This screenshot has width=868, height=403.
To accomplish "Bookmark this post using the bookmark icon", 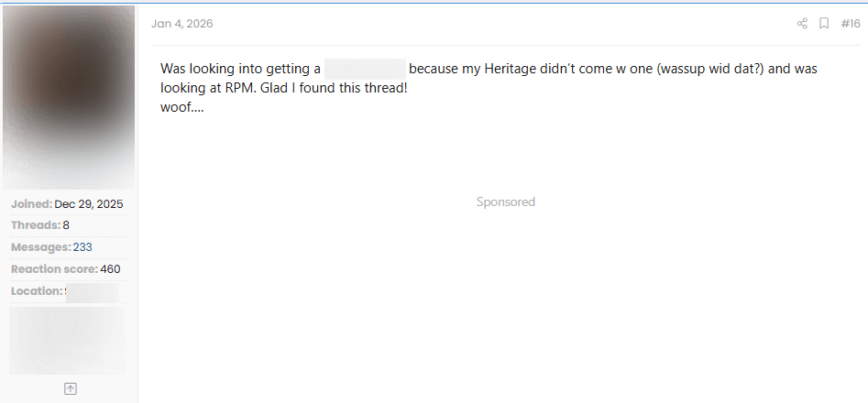I will 824,24.
